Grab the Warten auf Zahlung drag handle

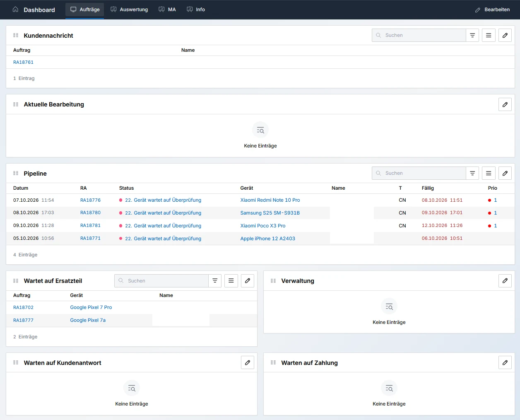(273, 362)
